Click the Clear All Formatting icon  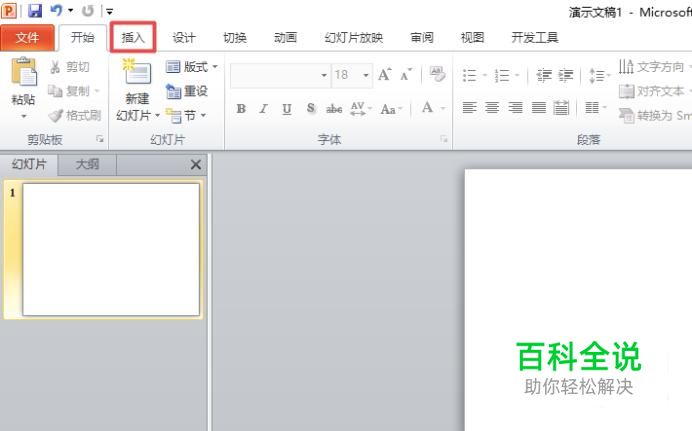[438, 74]
